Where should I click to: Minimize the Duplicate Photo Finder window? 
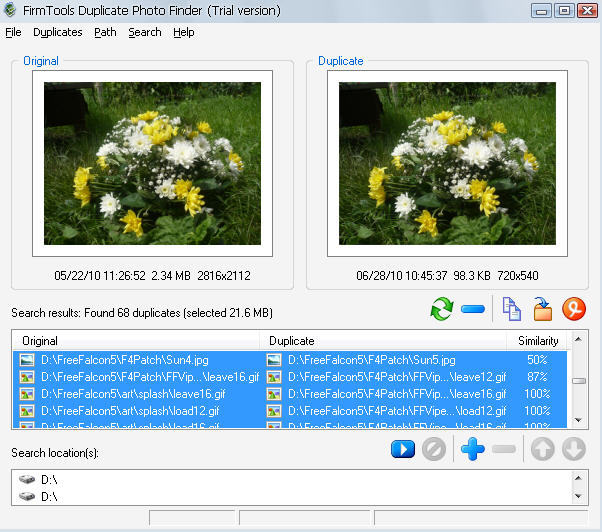pos(541,11)
